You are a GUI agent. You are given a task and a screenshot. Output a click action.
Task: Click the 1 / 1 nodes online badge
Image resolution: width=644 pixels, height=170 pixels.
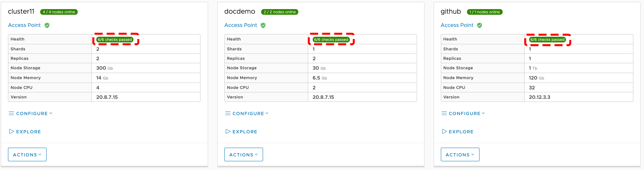(484, 12)
